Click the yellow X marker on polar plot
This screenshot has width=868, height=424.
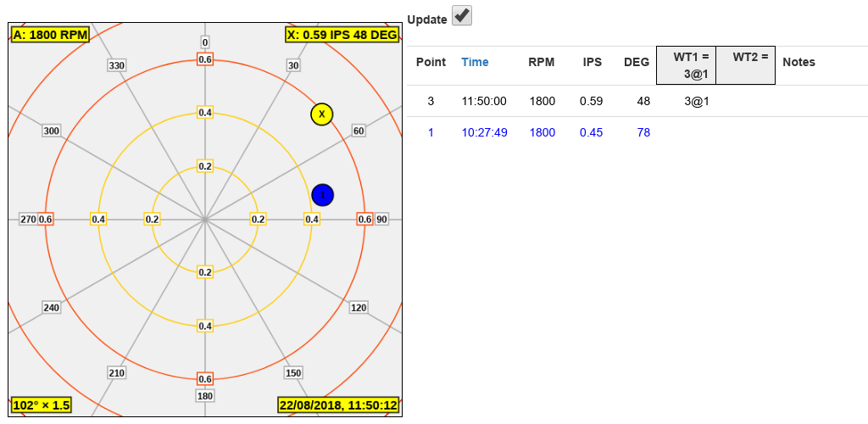click(x=321, y=114)
